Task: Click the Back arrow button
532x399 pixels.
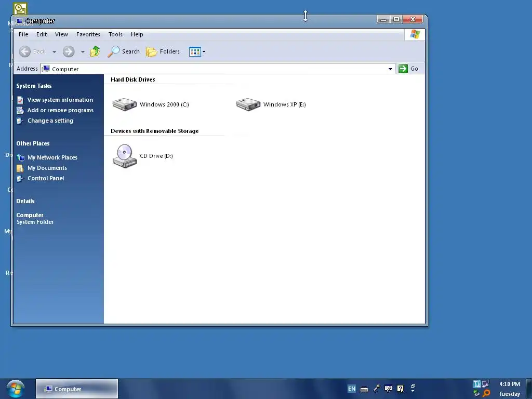Action: [25, 51]
